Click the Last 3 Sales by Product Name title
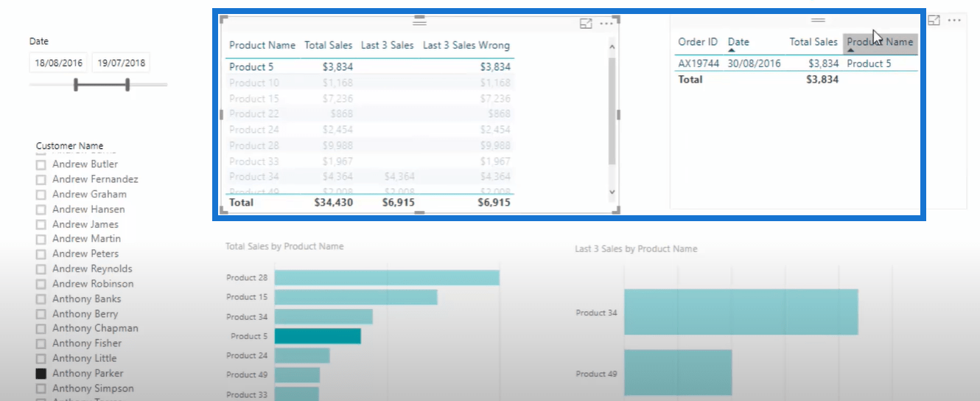 tap(636, 249)
